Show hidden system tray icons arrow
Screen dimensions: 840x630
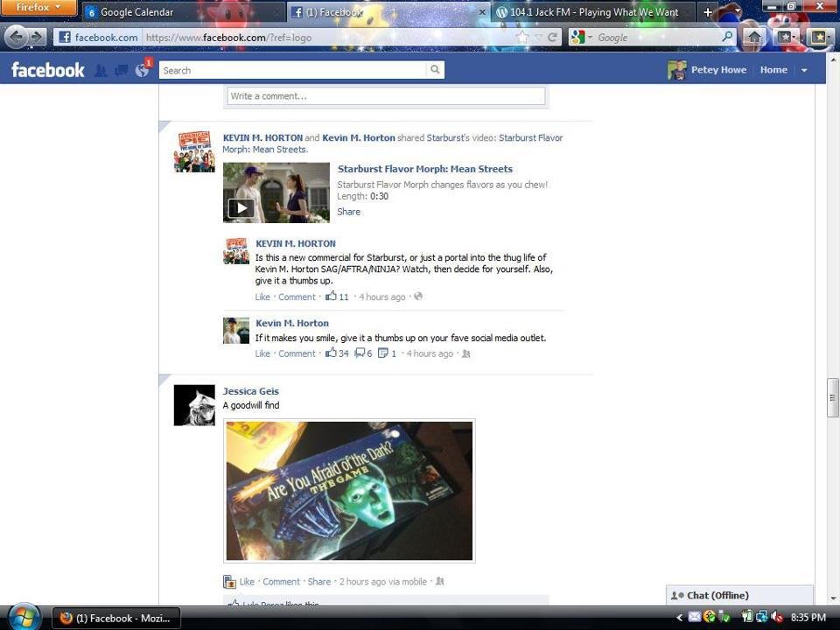pyautogui.click(x=679, y=618)
